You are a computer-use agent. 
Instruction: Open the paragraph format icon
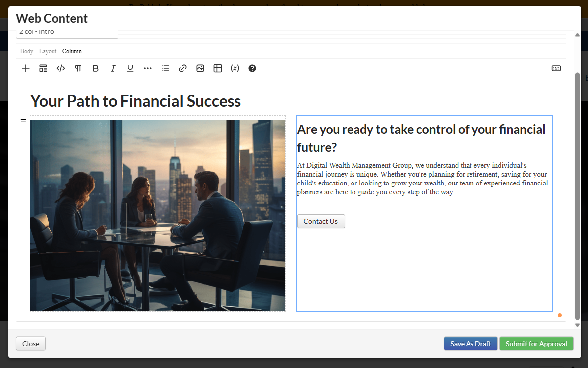click(78, 68)
